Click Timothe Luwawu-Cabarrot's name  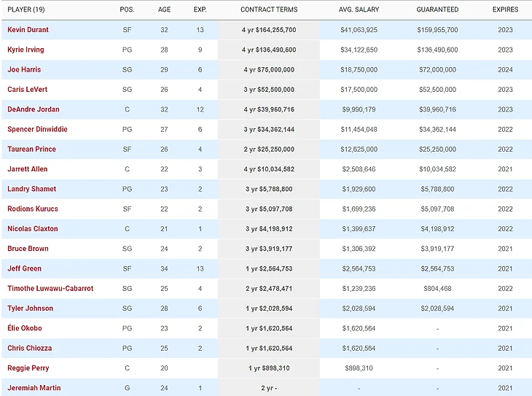point(50,289)
